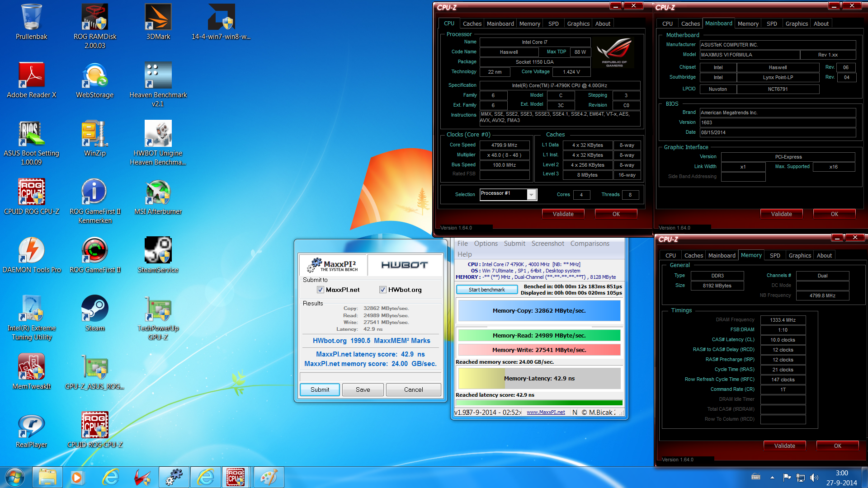Click OK in Memory CPU-Z window

click(x=837, y=446)
